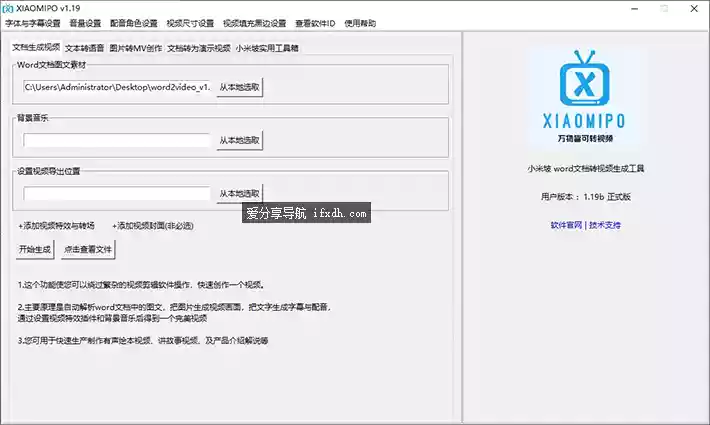Select the 文档生成视频 tab

(x=36, y=47)
